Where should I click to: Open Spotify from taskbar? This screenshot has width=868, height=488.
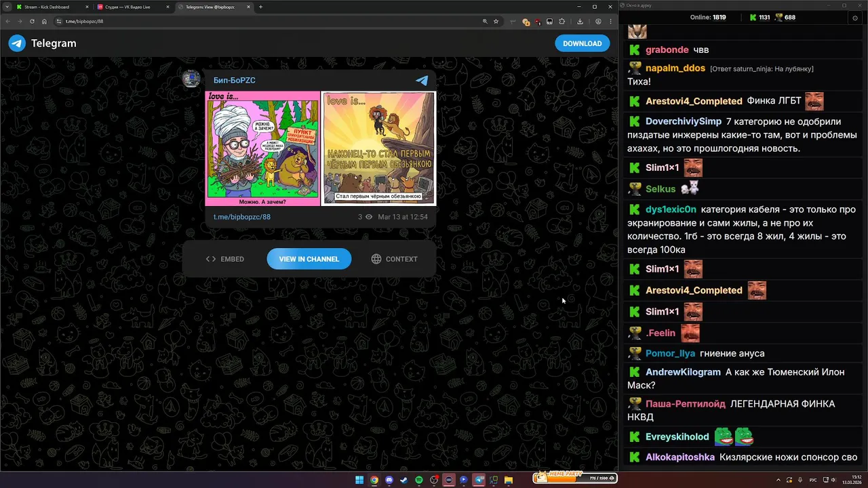coord(419,480)
